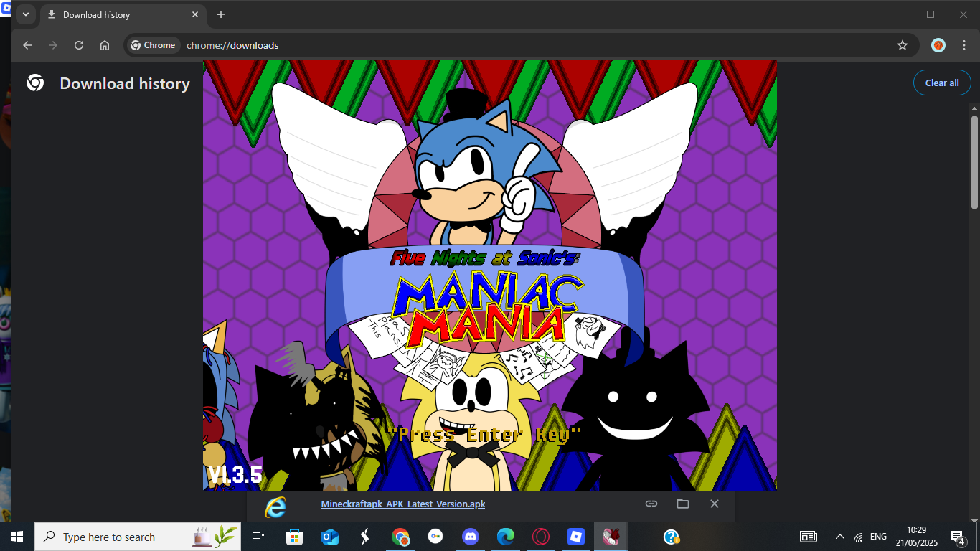Reload the downloads page
This screenshot has height=551, width=980.
[79, 45]
